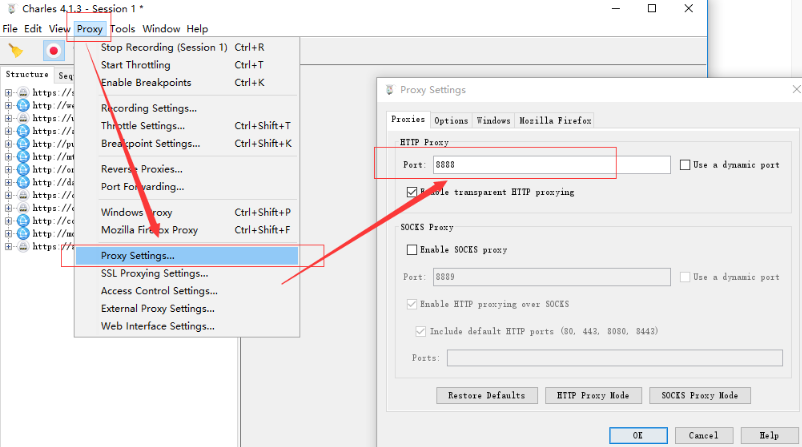Click the lock icon beside https://s

click(23, 93)
